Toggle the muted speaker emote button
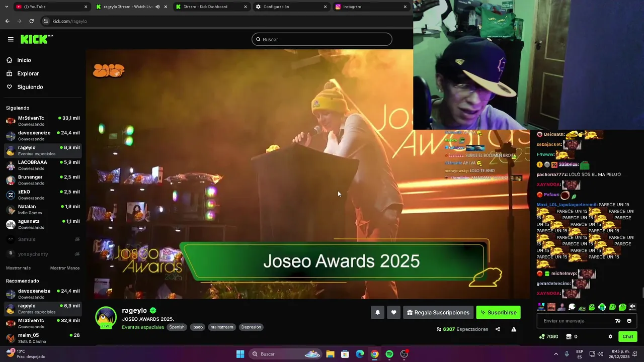Viewport: 644px width, 362px height. tap(633, 307)
